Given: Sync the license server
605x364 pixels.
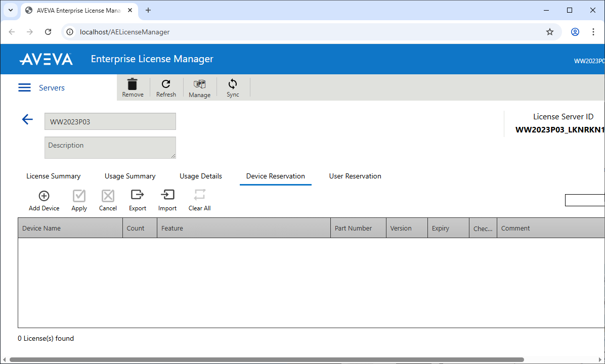Looking at the screenshot, I should click(233, 88).
